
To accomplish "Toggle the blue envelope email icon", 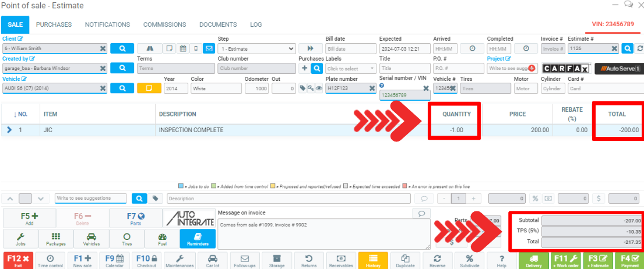I will [x=209, y=48].
